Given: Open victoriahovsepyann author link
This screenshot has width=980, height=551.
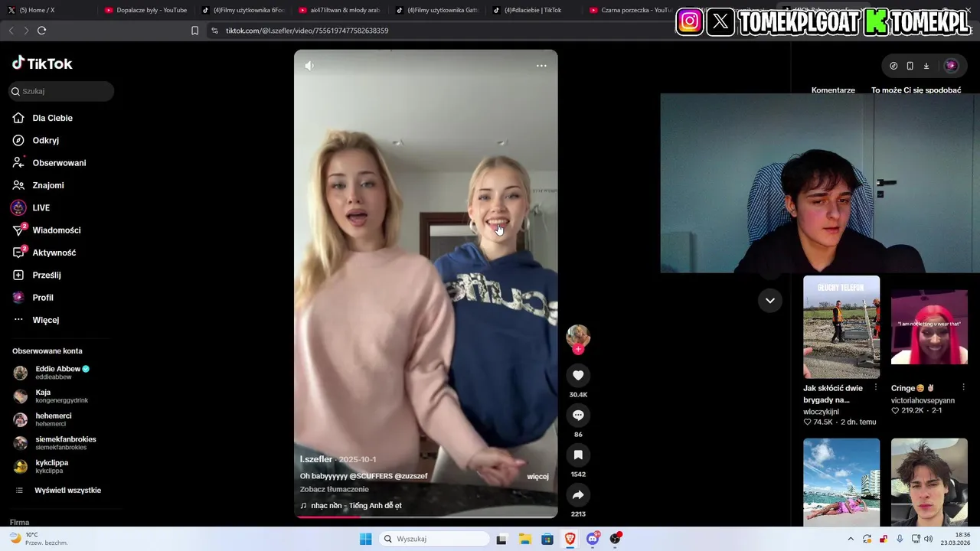Looking at the screenshot, I should (923, 400).
